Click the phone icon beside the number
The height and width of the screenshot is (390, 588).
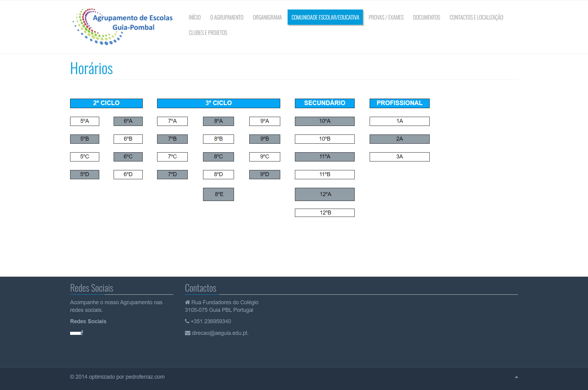[x=187, y=321]
